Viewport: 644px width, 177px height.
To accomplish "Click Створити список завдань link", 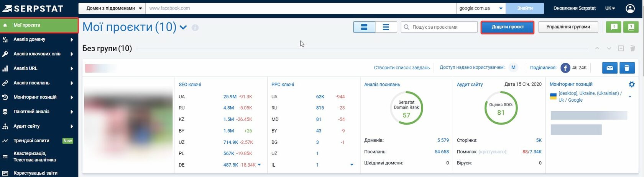I will pyautogui.click(x=402, y=68).
